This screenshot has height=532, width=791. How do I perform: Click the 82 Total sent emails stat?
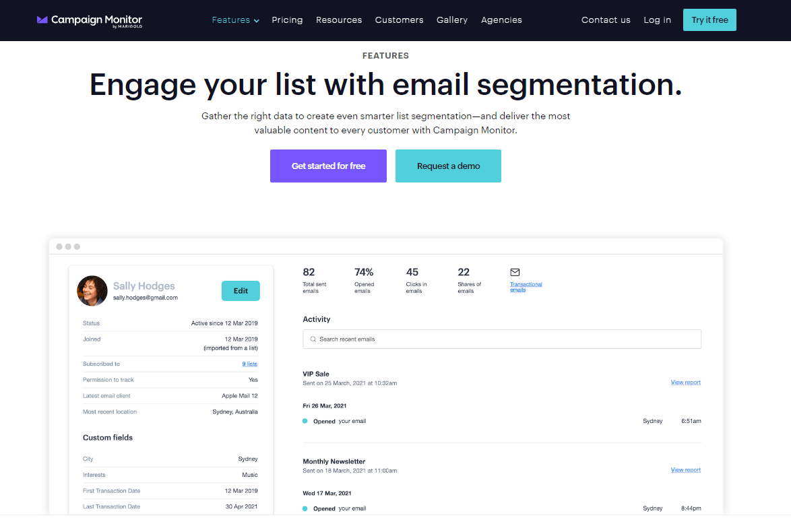[315, 280]
